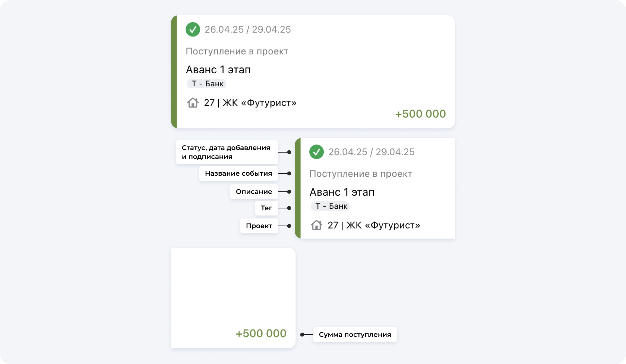Screen dimensions: 626x364
Task: Click the green color stripe on the top card
Action: (174, 72)
